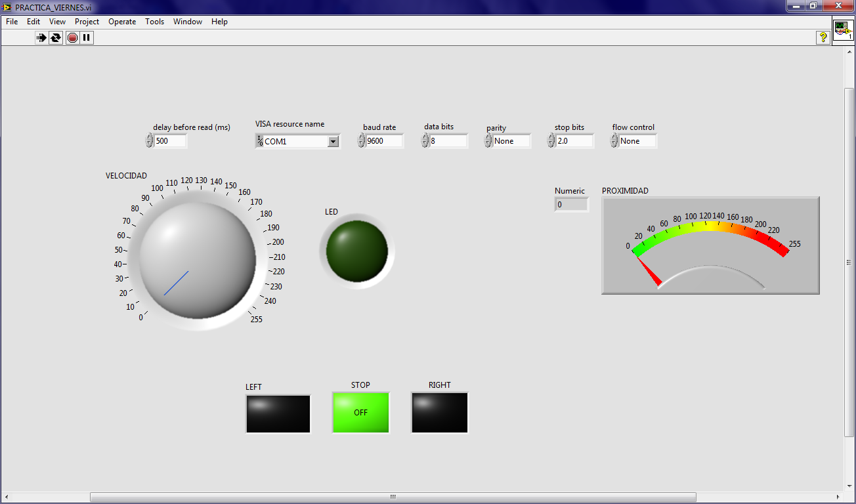Click the delay before read stepper arrows
This screenshot has height=504, width=856.
click(150, 140)
